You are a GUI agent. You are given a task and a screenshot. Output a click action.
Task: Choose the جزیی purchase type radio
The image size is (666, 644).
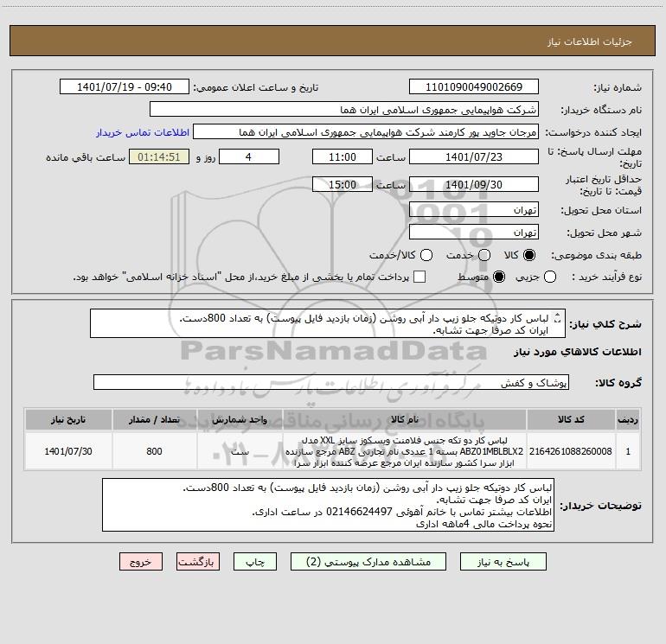coord(549,277)
